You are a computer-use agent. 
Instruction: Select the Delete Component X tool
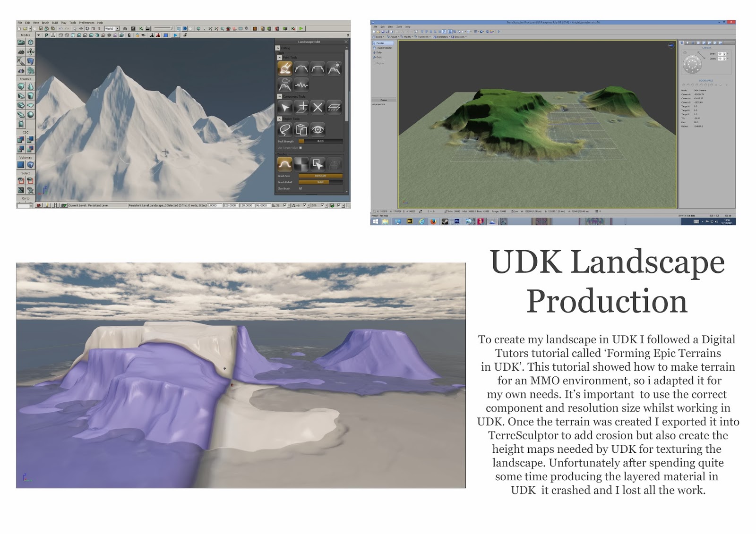pyautogui.click(x=318, y=107)
